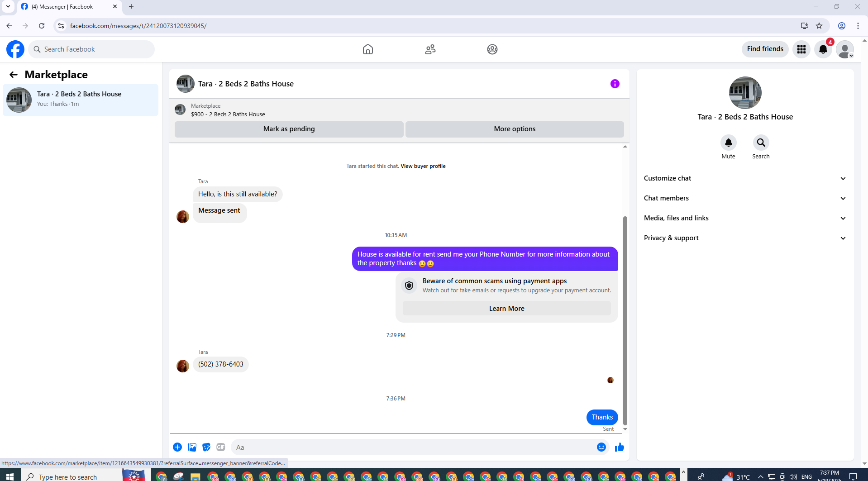Click the install app icon in address bar

click(x=805, y=26)
